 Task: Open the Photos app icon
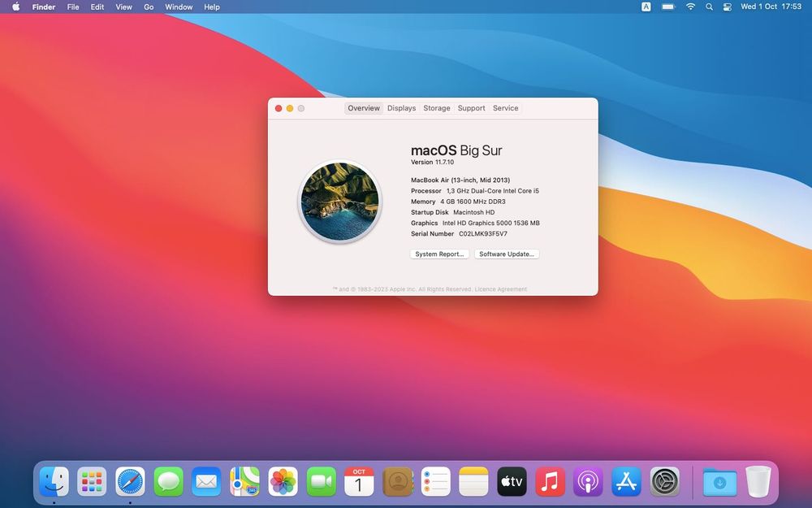point(283,481)
